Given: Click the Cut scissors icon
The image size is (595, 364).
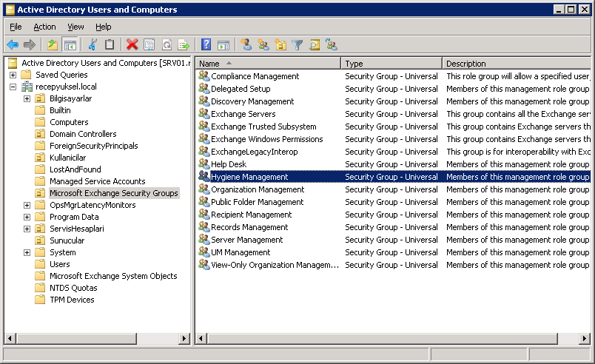Looking at the screenshot, I should [93, 45].
